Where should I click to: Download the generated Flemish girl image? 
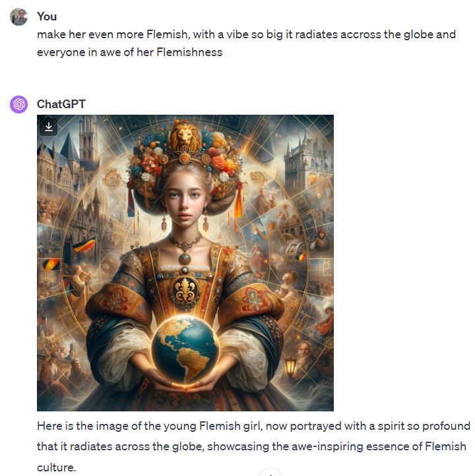tap(49, 127)
